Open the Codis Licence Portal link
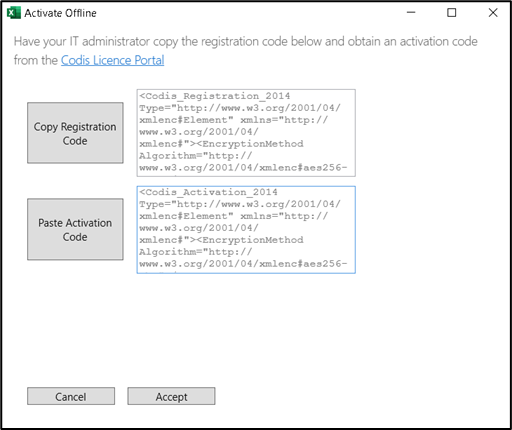Screen dimensions: 512x430 tap(113, 60)
